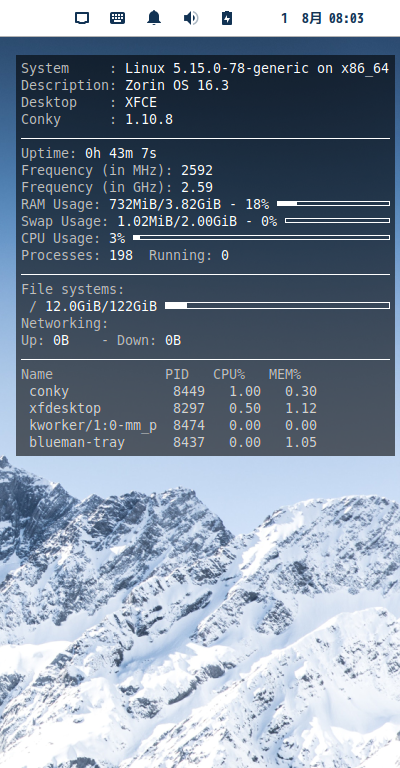Click PID '8474' of kworker
400x768 pixels.
(x=189, y=426)
